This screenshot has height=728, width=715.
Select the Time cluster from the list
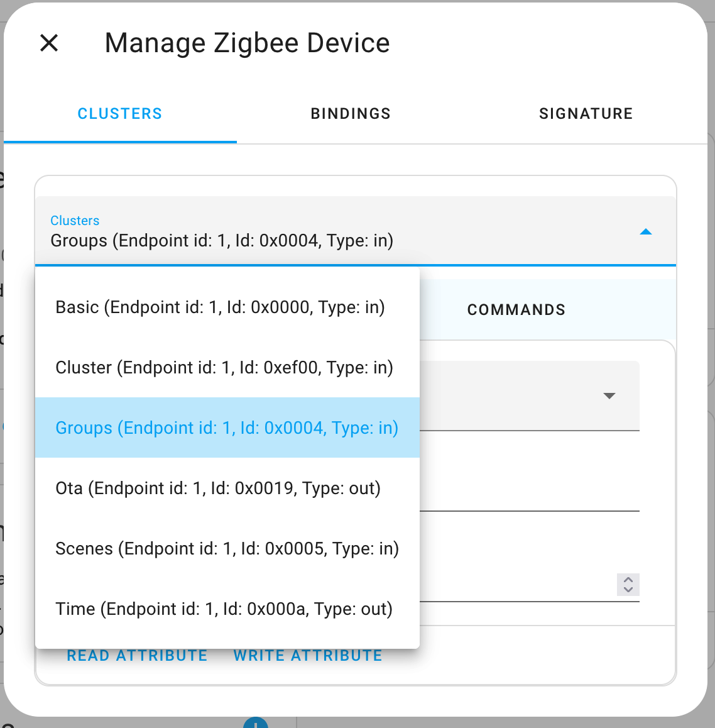pos(224,609)
